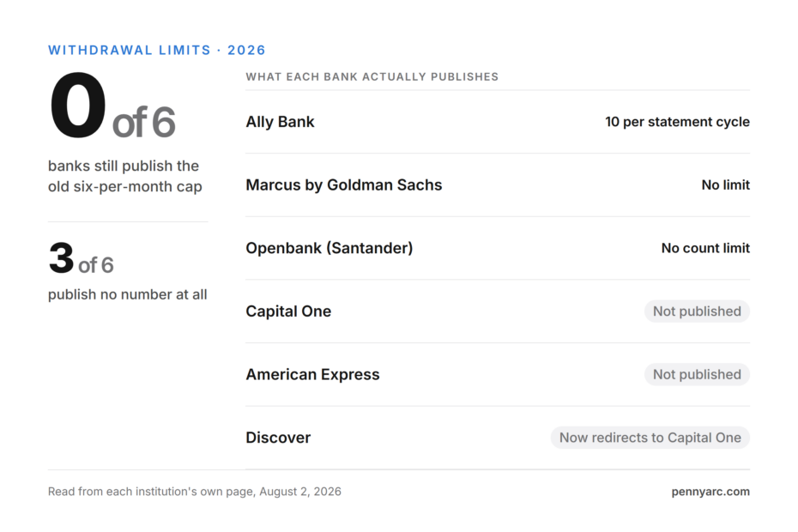Click the 'No count limit' value

click(705, 248)
